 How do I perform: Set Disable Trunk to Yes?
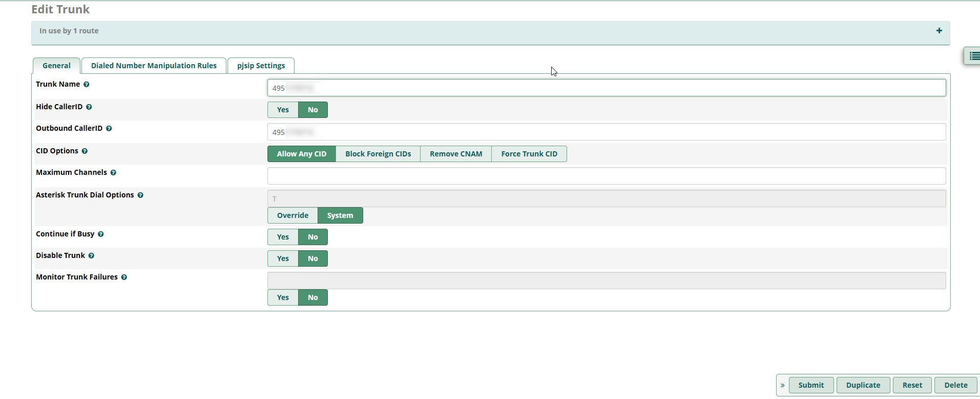pyautogui.click(x=283, y=258)
